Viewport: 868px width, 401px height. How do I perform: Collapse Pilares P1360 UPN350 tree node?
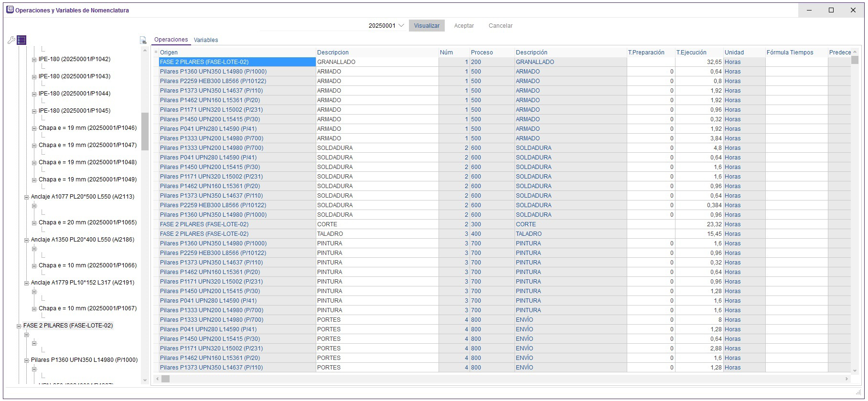point(27,360)
